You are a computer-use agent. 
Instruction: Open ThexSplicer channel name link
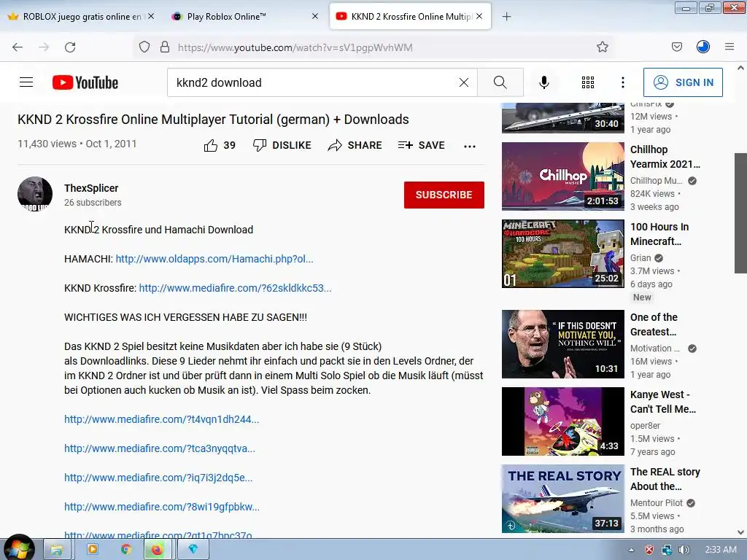tap(91, 188)
